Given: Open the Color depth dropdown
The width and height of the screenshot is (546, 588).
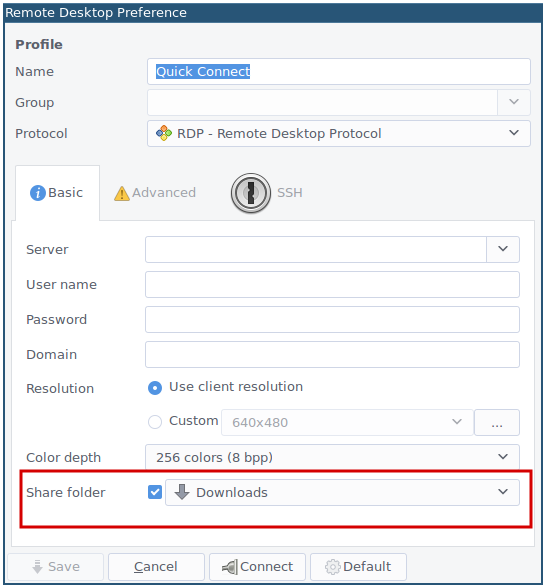Looking at the screenshot, I should 332,457.
